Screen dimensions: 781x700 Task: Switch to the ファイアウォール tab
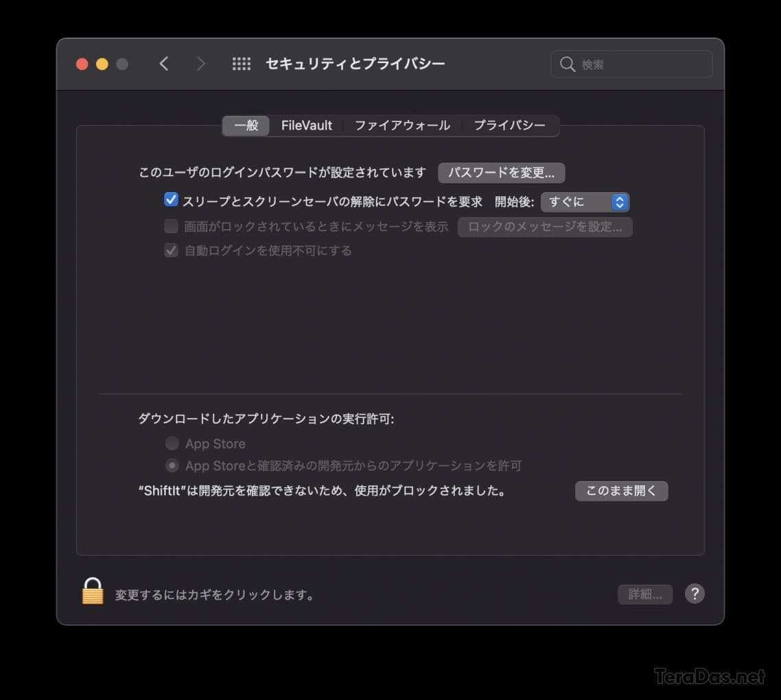pos(402,126)
